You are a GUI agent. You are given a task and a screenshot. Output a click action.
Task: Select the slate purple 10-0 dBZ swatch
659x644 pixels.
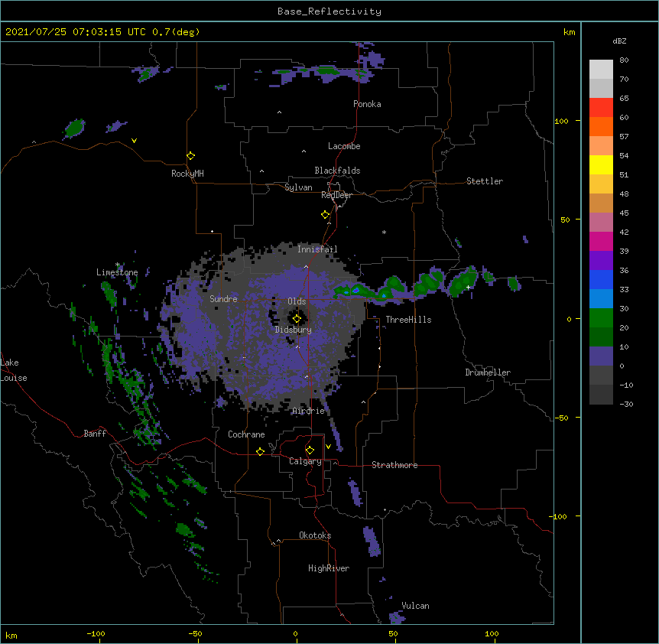pyautogui.click(x=601, y=356)
